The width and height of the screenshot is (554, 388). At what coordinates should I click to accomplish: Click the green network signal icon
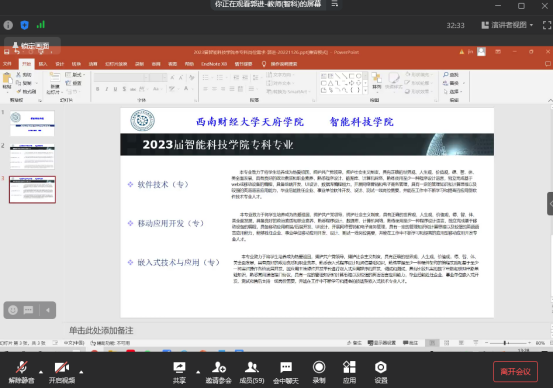coord(41,25)
